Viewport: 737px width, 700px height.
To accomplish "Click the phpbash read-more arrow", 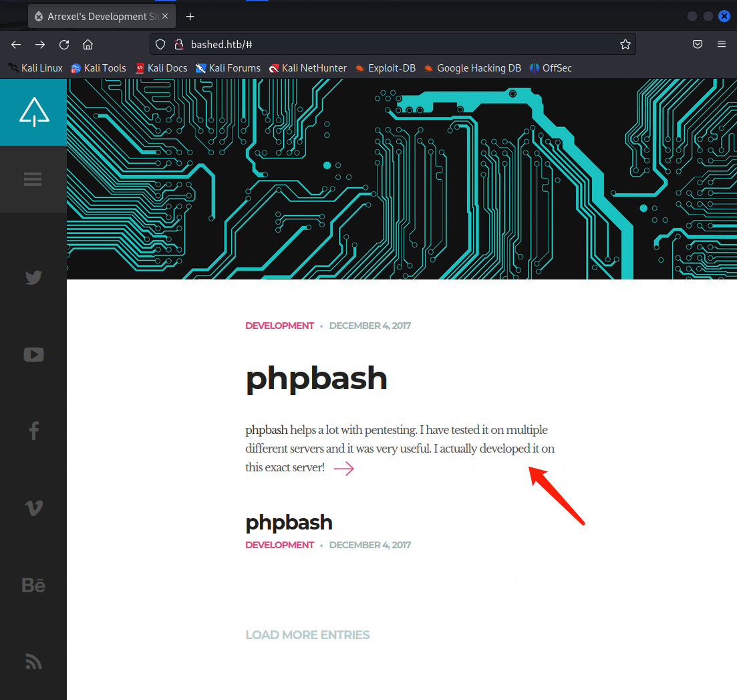I will [x=343, y=469].
